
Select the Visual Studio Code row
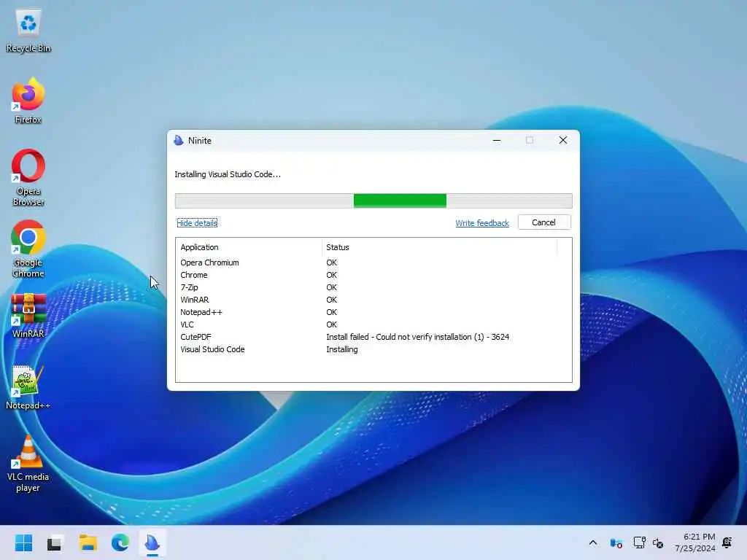click(x=373, y=349)
